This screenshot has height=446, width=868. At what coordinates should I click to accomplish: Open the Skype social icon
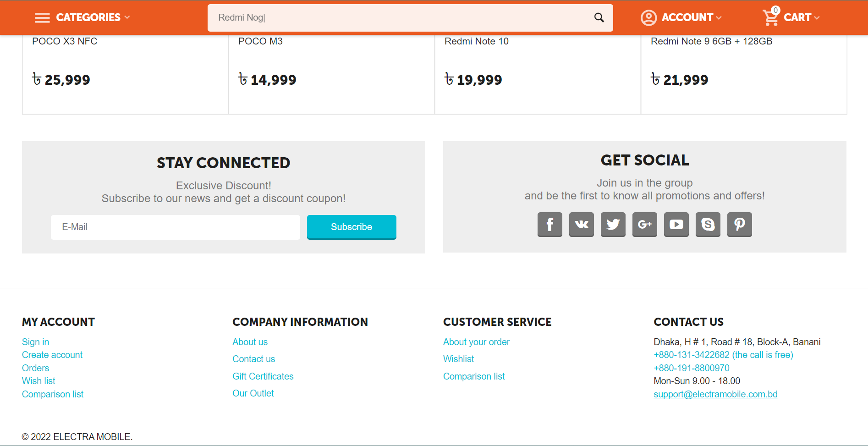coord(708,224)
